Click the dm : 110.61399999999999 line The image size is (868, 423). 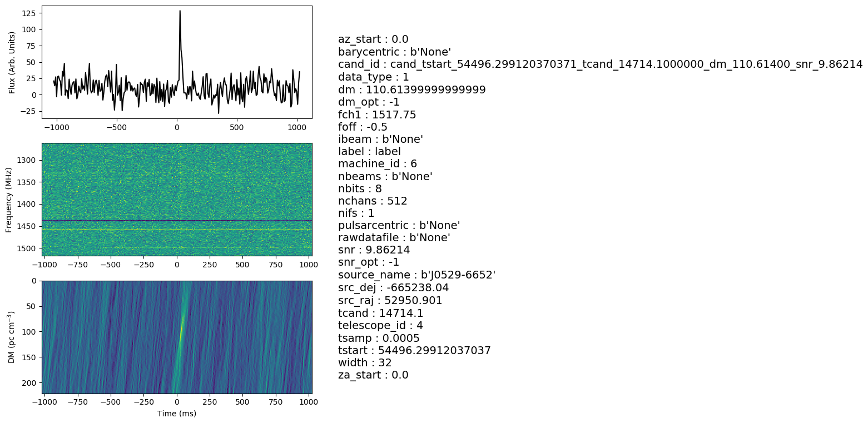tap(411, 89)
